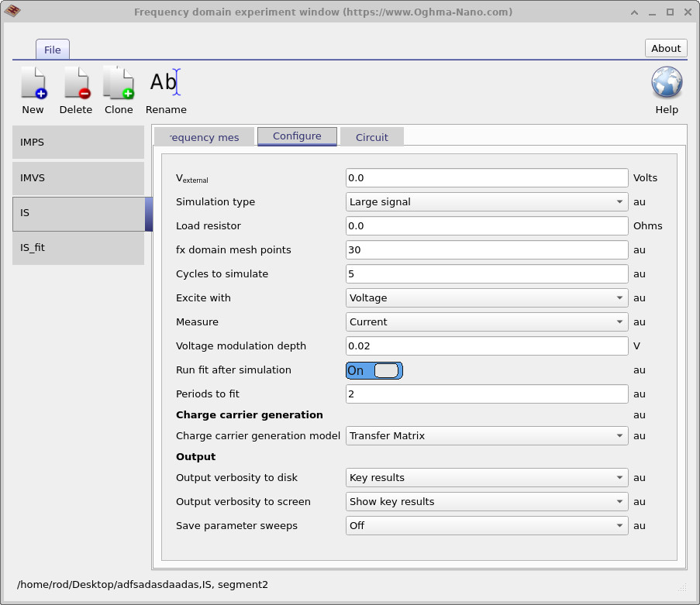This screenshot has width=700, height=605.
Task: Open the IS_fit experiment segment
Action: coord(78,248)
